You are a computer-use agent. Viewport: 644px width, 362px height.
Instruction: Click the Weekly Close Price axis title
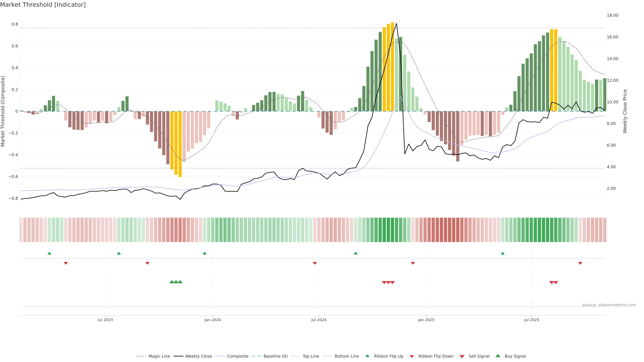[x=625, y=111]
